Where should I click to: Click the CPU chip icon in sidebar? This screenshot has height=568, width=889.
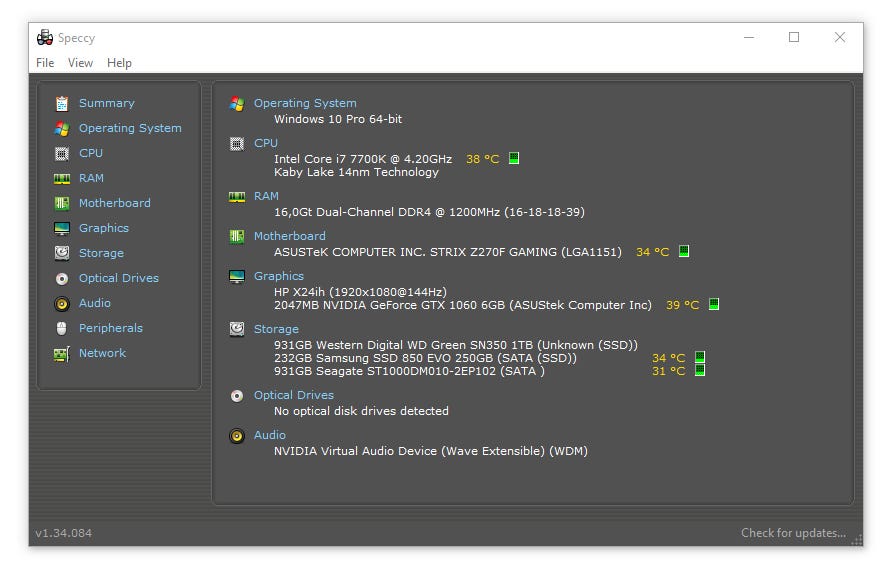62,154
